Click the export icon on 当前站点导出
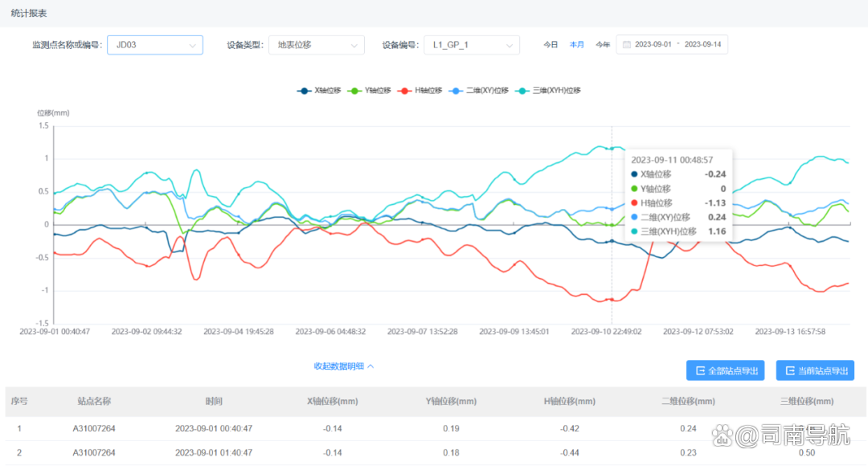 [790, 371]
